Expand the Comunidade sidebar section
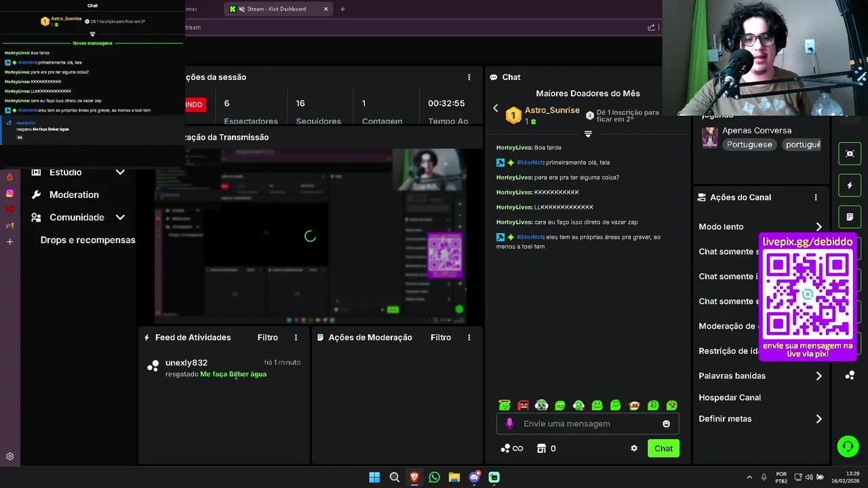868x488 pixels. (120, 218)
